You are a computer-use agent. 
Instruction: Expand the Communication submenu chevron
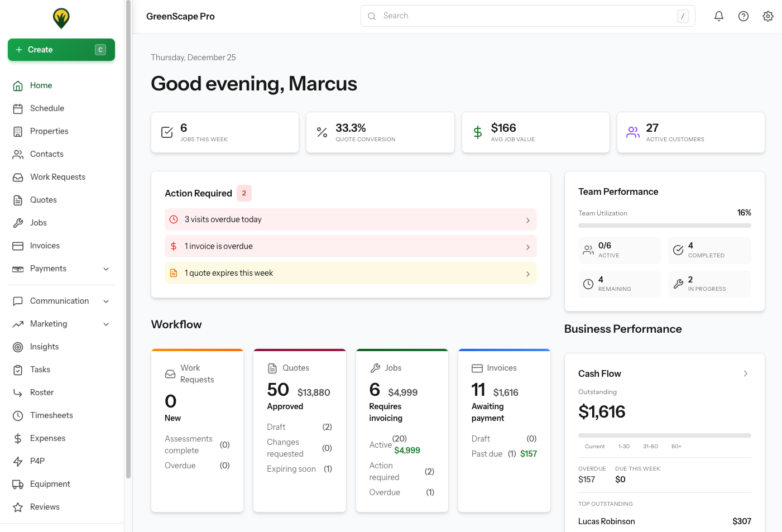click(x=106, y=301)
